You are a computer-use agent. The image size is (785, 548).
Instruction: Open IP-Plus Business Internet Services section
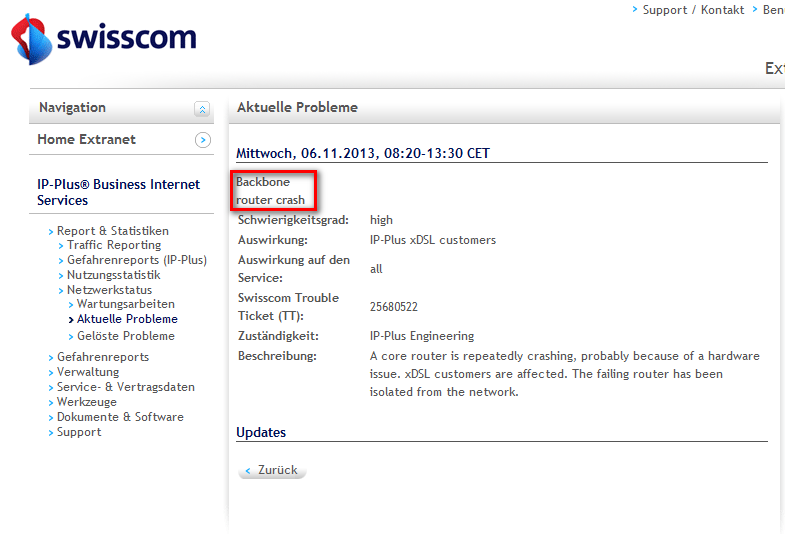118,192
